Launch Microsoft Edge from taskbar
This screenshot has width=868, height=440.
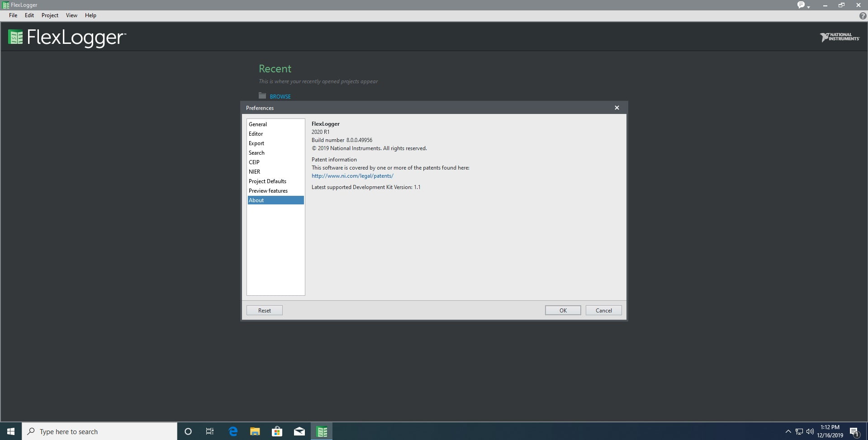click(233, 431)
